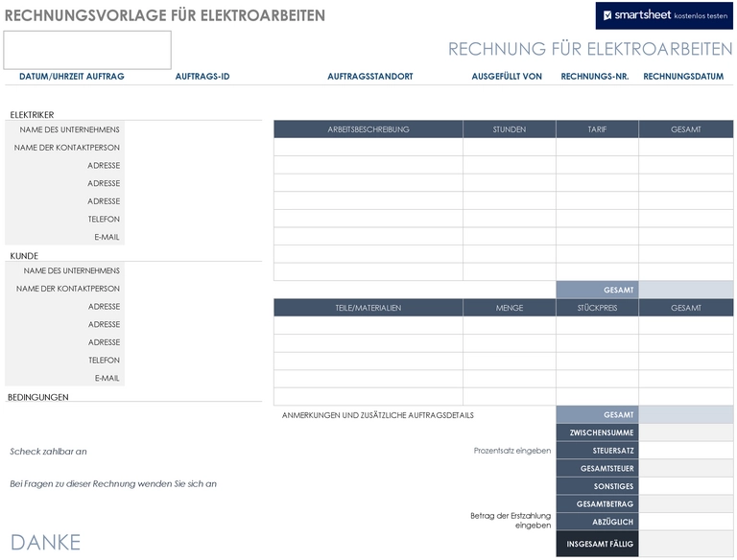The height and width of the screenshot is (560, 737).
Task: Select the labor GESAMT total value cell
Action: 686,290
